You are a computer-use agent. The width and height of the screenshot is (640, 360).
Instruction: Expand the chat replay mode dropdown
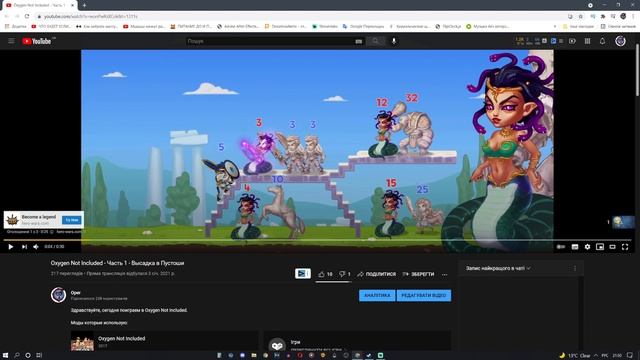pos(498,268)
